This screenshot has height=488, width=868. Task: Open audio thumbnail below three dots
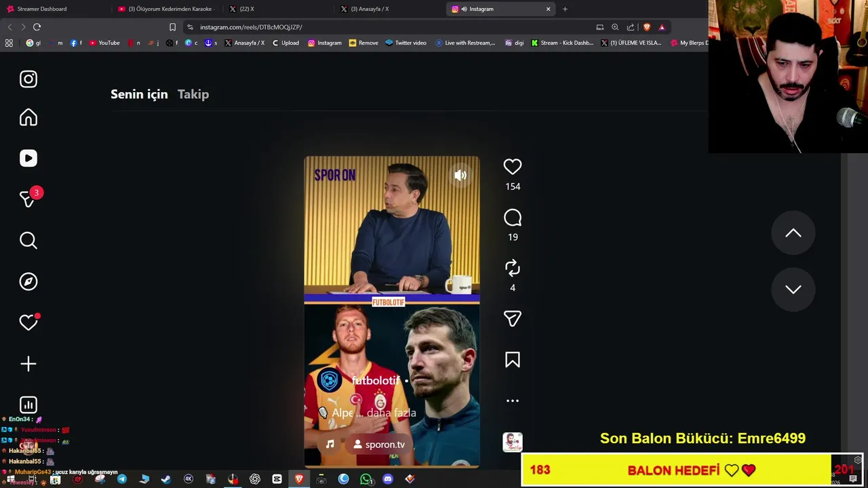tap(513, 443)
